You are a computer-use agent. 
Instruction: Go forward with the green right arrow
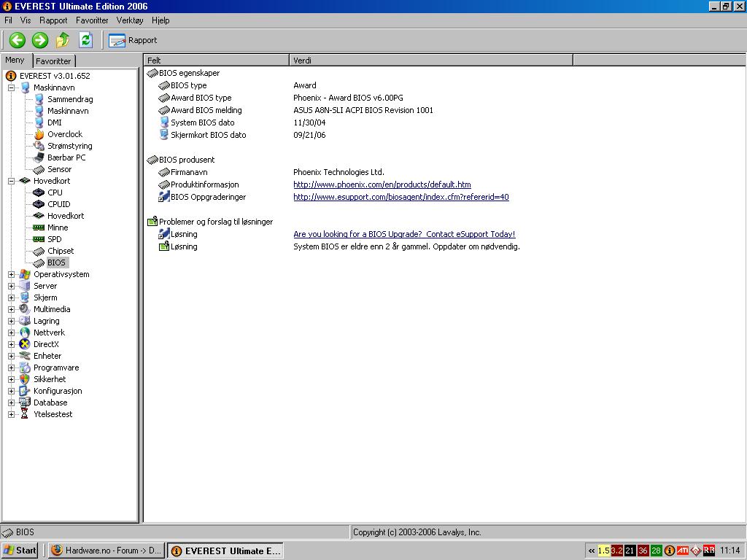[x=40, y=40]
